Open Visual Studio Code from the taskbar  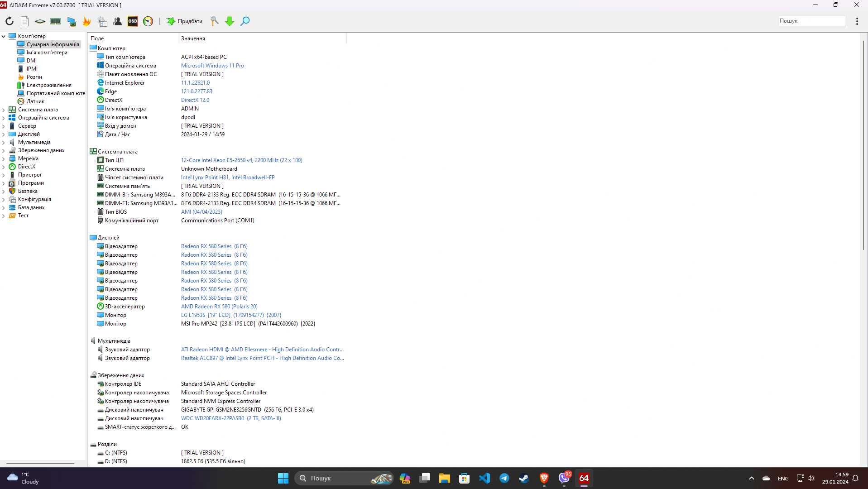pos(484,478)
